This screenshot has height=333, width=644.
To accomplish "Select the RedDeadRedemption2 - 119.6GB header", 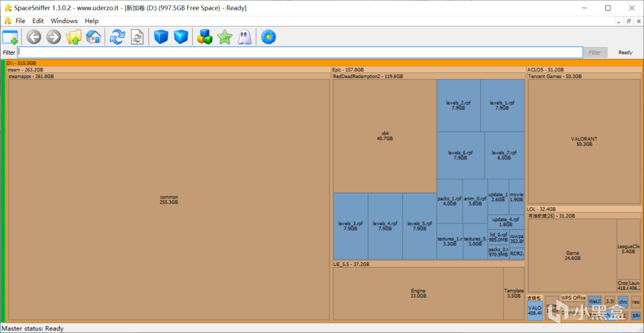I will click(429, 76).
